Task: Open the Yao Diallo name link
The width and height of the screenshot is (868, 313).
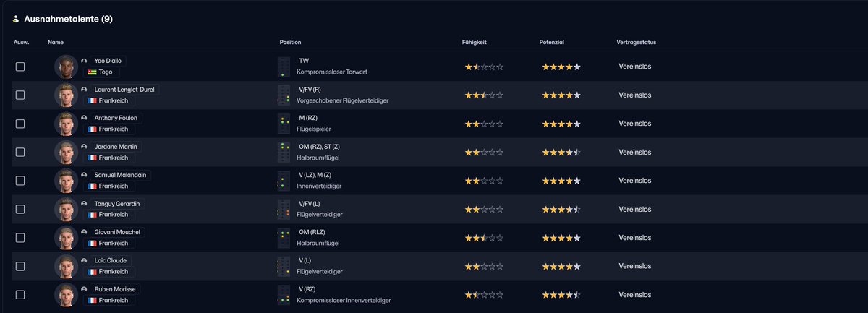Action: [x=109, y=61]
